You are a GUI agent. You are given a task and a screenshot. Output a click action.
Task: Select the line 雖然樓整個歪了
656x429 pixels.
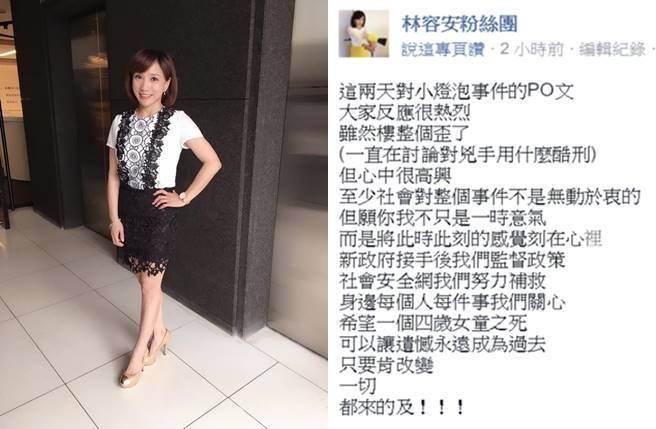click(x=406, y=134)
